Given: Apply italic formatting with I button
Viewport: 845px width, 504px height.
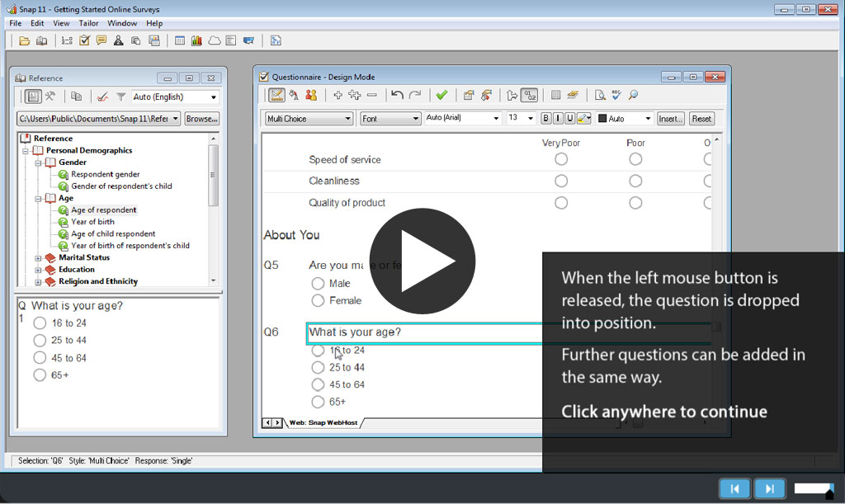Looking at the screenshot, I should click(558, 119).
